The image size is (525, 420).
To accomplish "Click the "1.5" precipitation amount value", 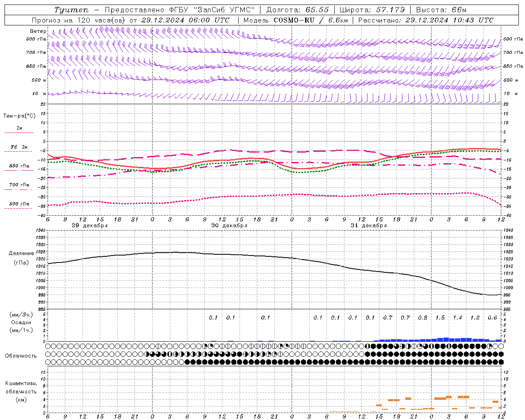I will pos(440,317).
